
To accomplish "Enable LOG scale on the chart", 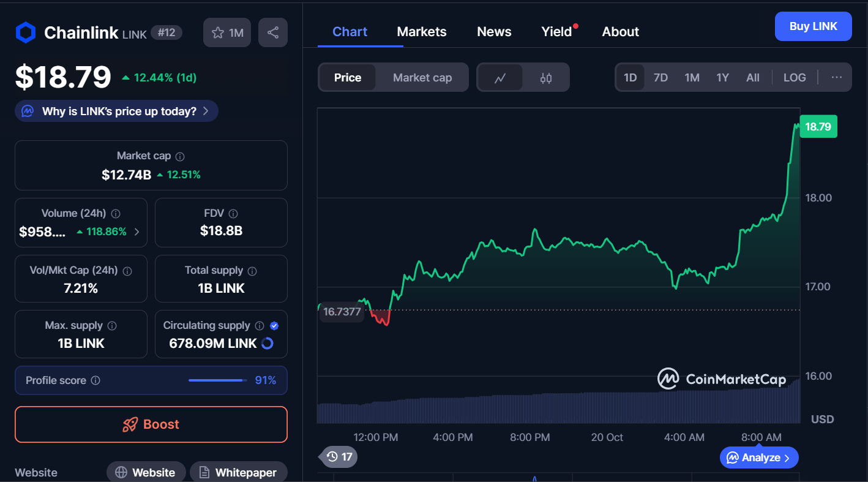I will [x=794, y=78].
